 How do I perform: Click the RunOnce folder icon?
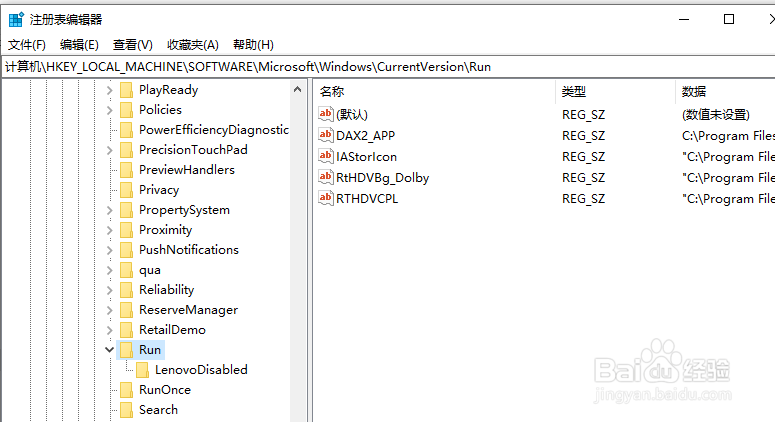127,390
